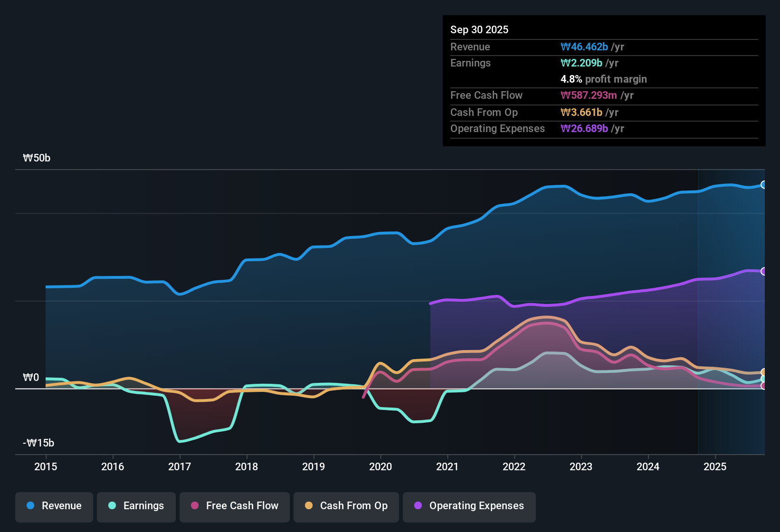Select the 2025 year label
The width and height of the screenshot is (780, 532).
click(715, 467)
